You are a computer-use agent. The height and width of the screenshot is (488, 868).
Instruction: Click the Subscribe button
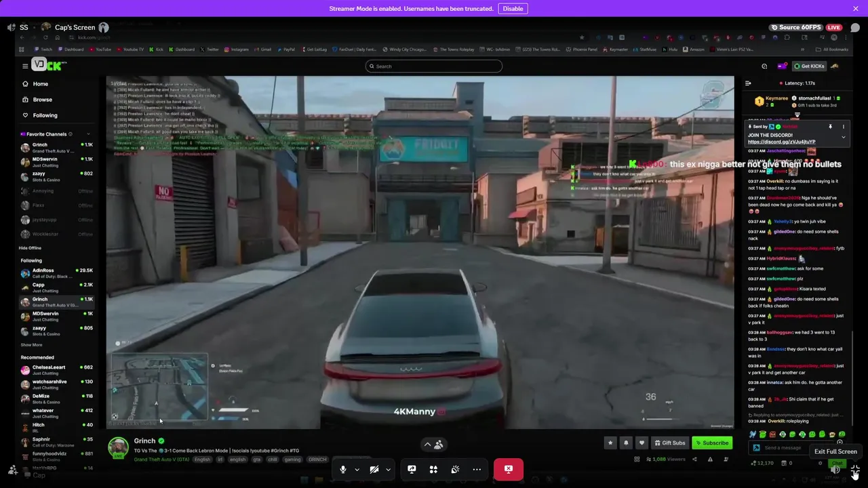tap(712, 443)
